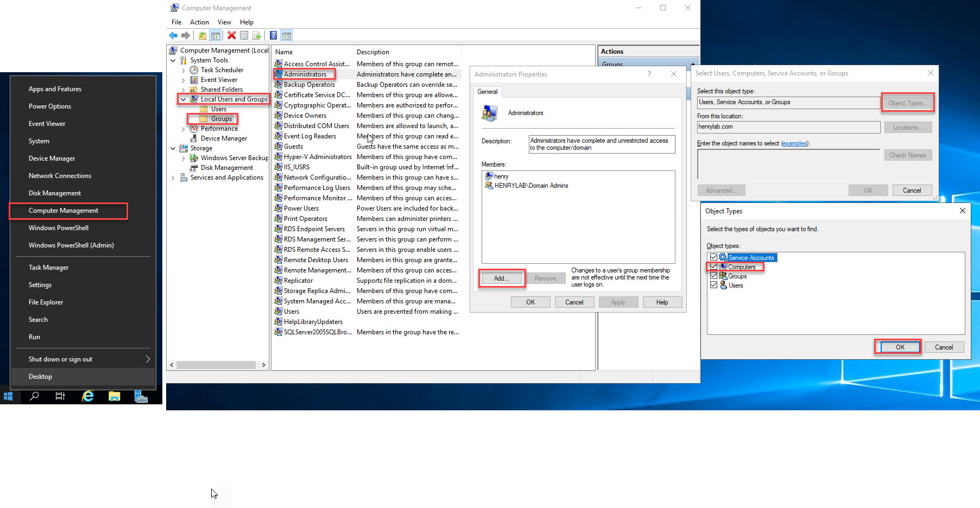The height and width of the screenshot is (508, 980).
Task: Click the red Delete icon in toolbar
Action: click(x=231, y=36)
